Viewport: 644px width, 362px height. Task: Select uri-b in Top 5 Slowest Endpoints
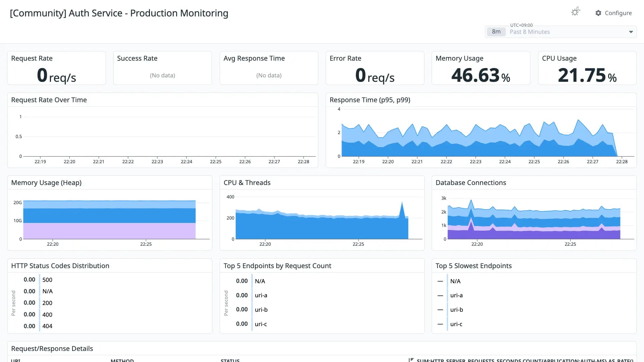point(457,310)
